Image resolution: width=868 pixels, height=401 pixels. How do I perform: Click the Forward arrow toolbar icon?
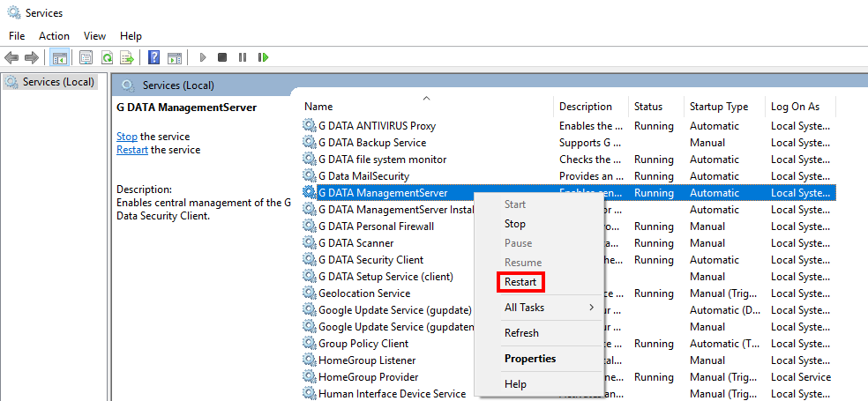(32, 57)
